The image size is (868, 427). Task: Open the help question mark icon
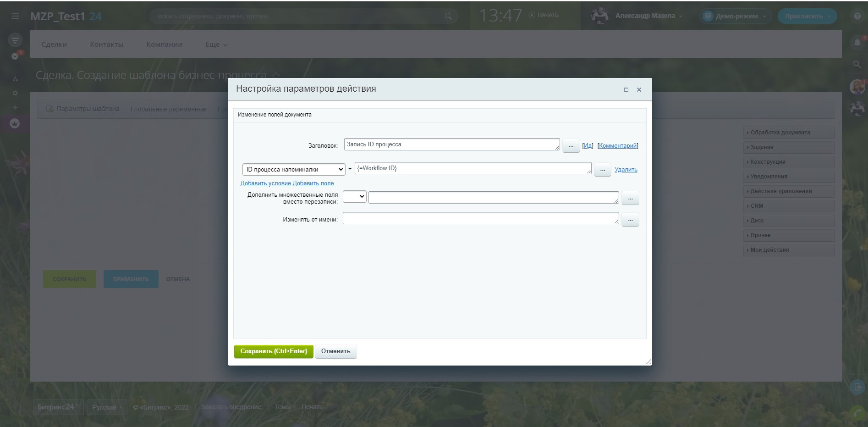point(857,16)
